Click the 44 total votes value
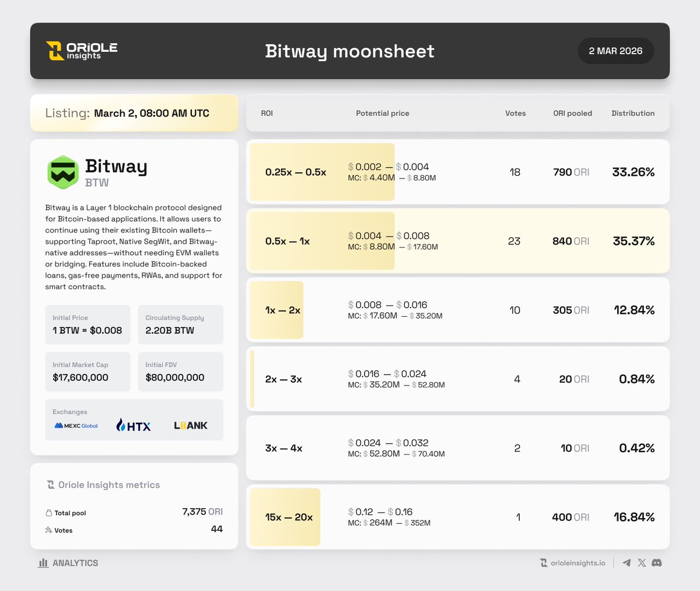This screenshot has height=591, width=700. click(x=217, y=529)
